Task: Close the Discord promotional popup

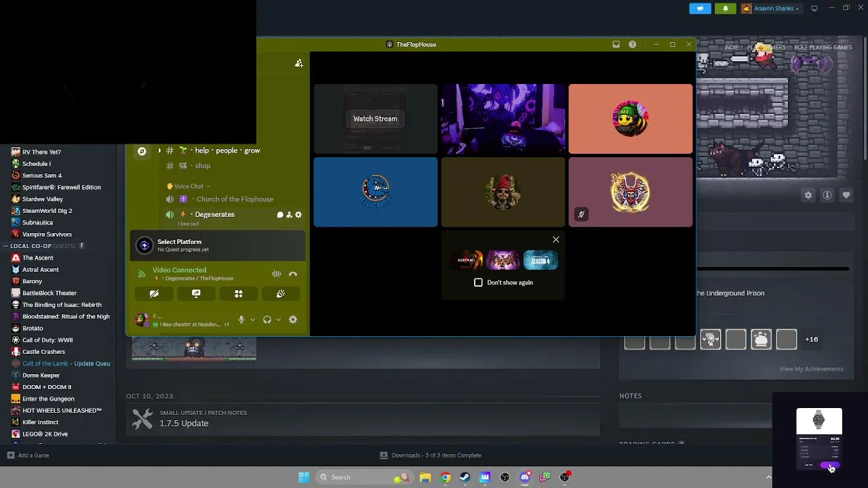Action: [556, 239]
